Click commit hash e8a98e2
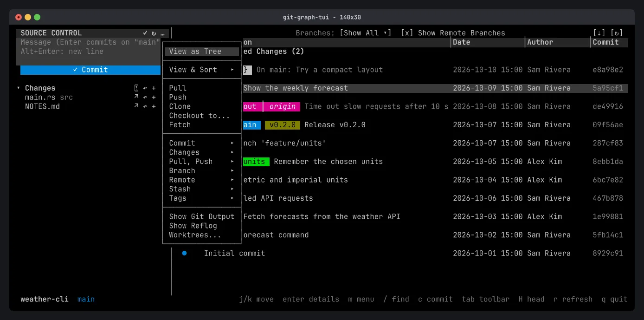The width and height of the screenshot is (644, 320). click(608, 70)
